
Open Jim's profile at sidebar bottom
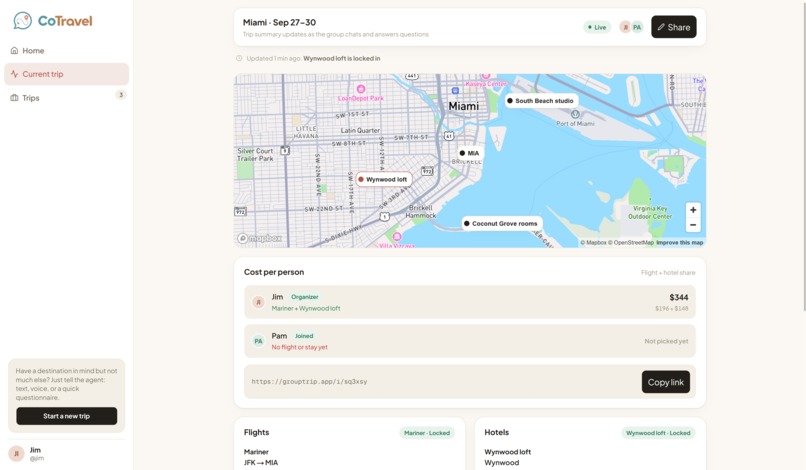pos(66,454)
